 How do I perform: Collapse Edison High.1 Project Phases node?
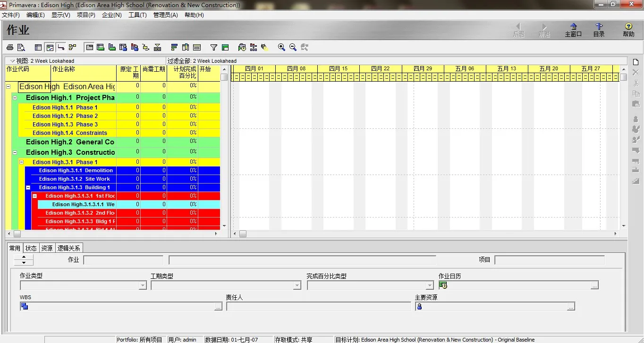tap(15, 98)
